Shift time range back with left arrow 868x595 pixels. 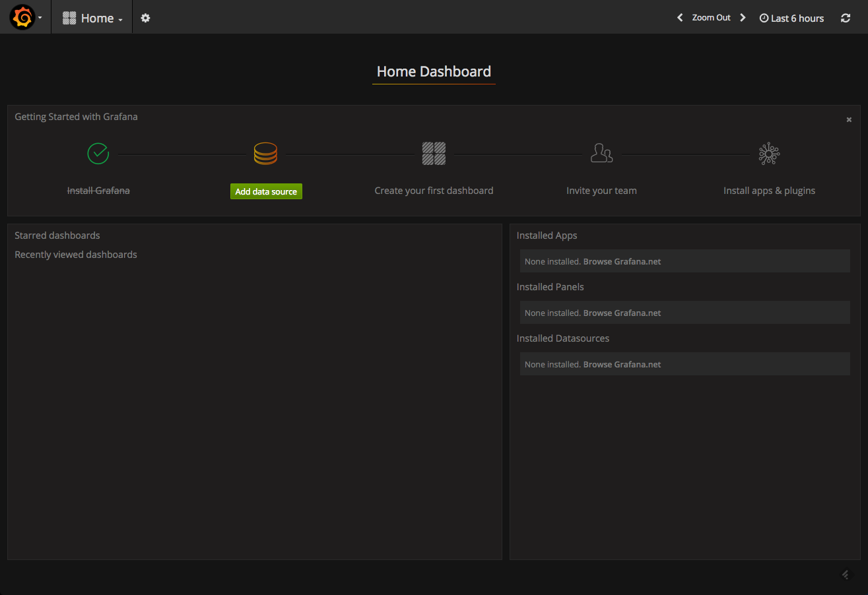click(x=680, y=18)
